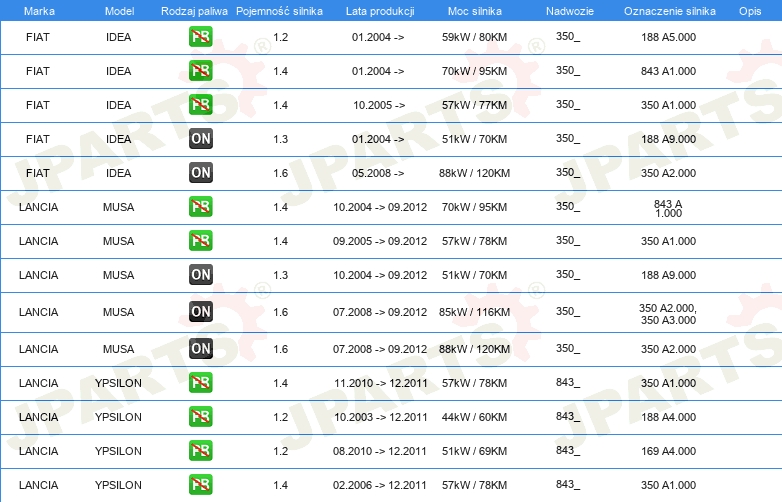Click the petrol icon in the Lancia Ypsilon 51kW / 69KM row
Image resolution: width=782 pixels, height=502 pixels.
tap(200, 451)
